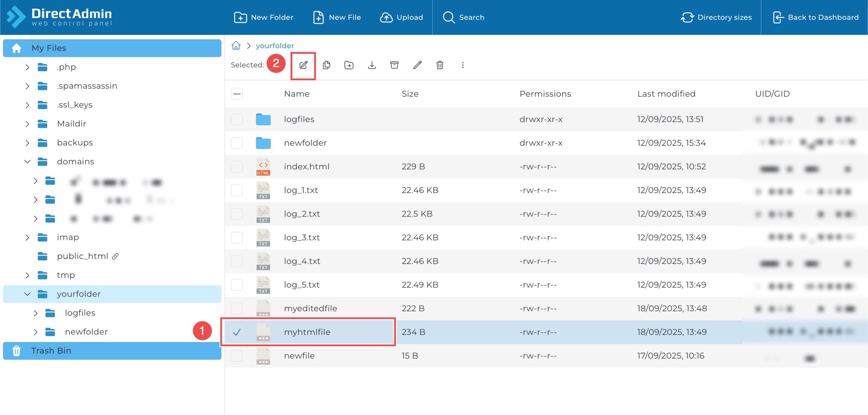Uncheck the myhtmlfile checkbox
This screenshot has width=868, height=415.
(x=237, y=332)
